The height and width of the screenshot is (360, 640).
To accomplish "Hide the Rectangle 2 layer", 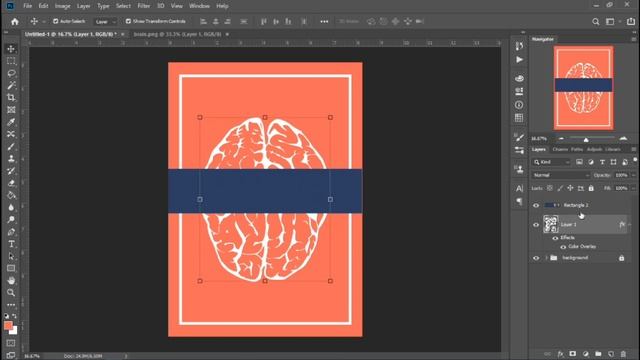I will click(536, 205).
